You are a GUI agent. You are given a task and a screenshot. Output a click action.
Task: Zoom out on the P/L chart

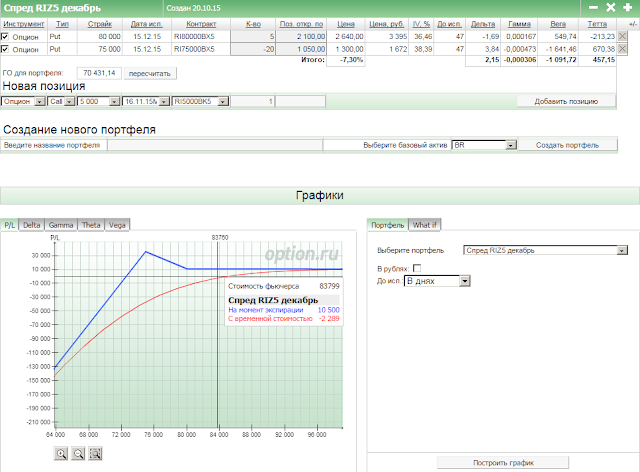78,454
